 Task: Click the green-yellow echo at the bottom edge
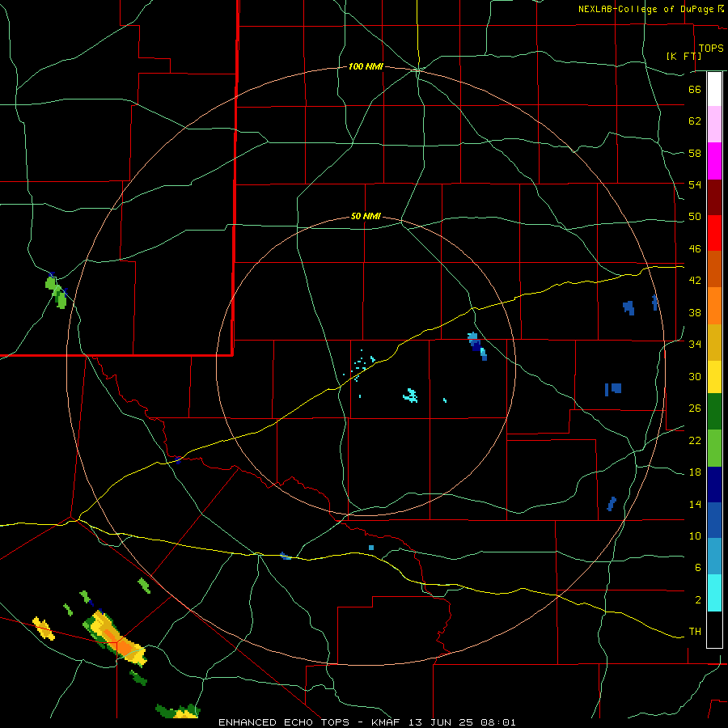point(178,711)
